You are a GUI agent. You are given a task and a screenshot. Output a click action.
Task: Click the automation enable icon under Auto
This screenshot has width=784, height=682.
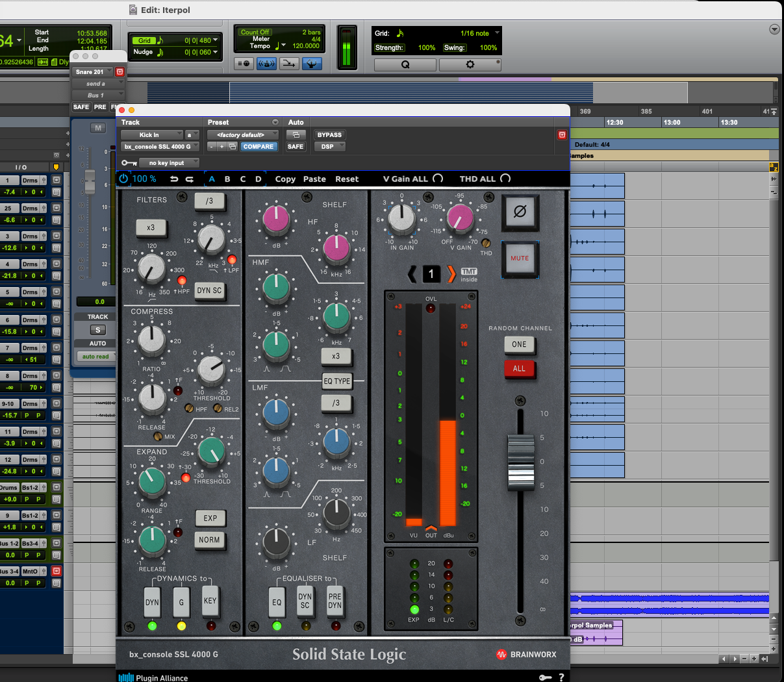coord(296,135)
